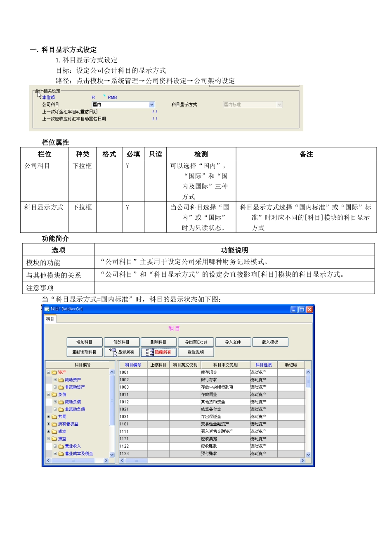Maximize the 科目 window
Image resolution: width=392 pixels, height=555 pixels.
point(302,309)
